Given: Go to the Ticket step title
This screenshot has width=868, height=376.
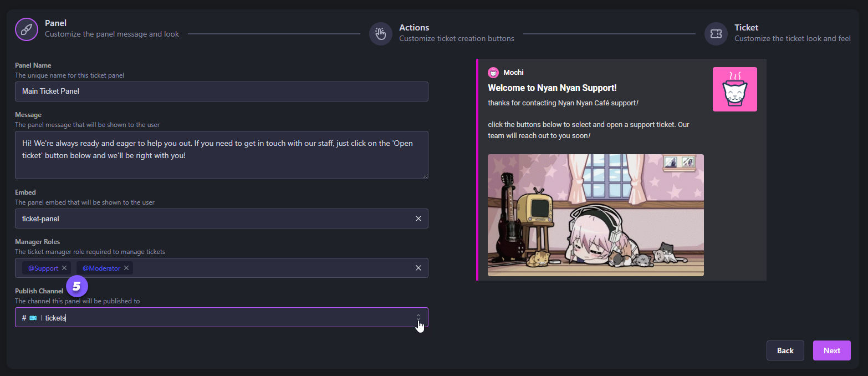Looking at the screenshot, I should click(x=746, y=28).
